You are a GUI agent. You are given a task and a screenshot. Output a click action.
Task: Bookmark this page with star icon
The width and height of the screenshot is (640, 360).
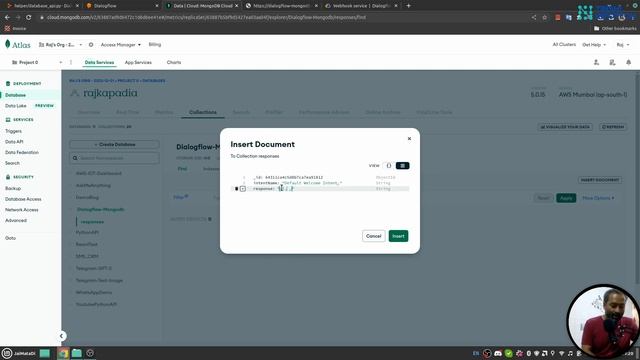[544, 18]
